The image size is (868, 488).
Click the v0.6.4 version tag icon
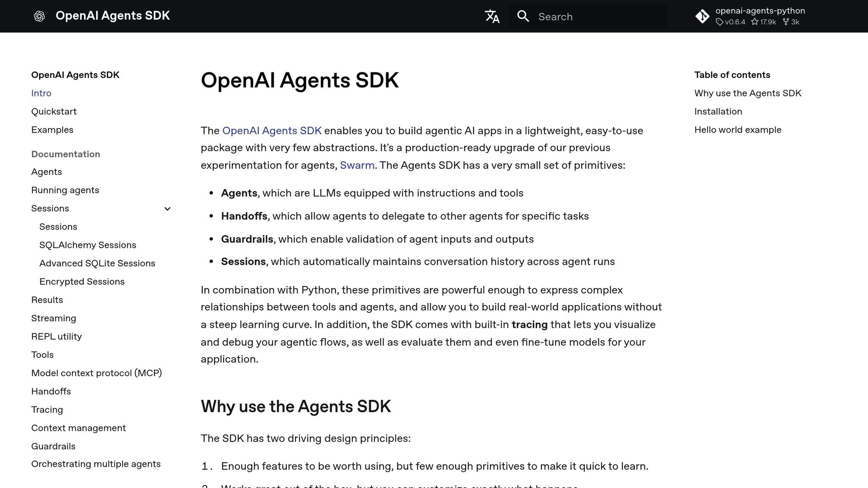tap(721, 22)
